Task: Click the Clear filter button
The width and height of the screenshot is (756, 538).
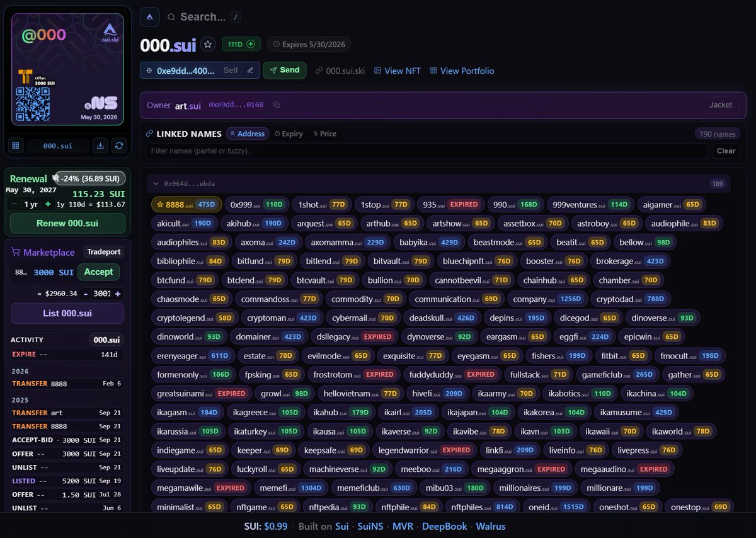Action: [726, 151]
